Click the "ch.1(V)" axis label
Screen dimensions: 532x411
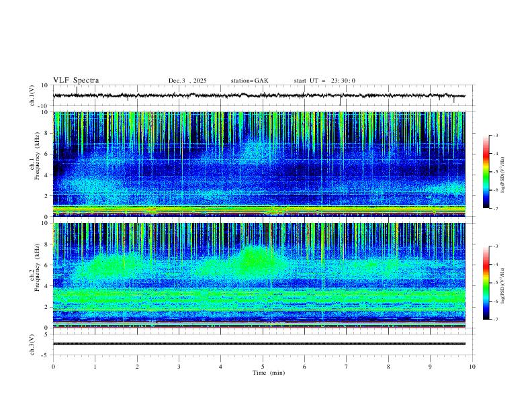coord(32,95)
